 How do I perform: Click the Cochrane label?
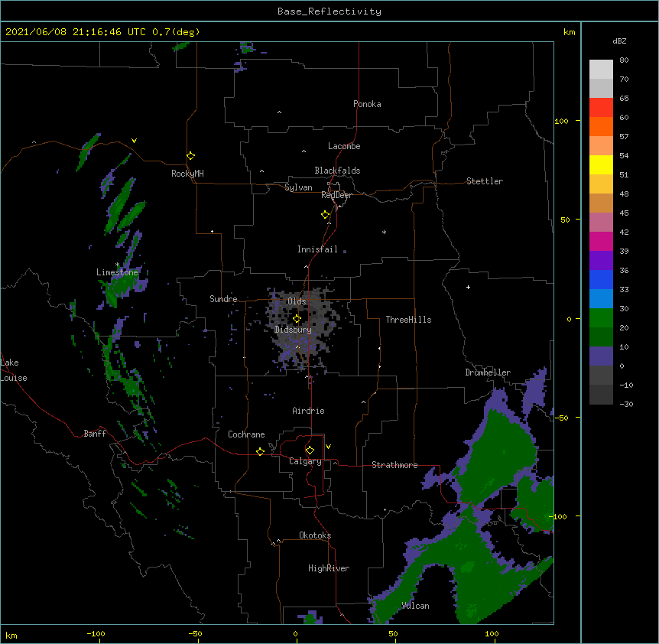246,434
